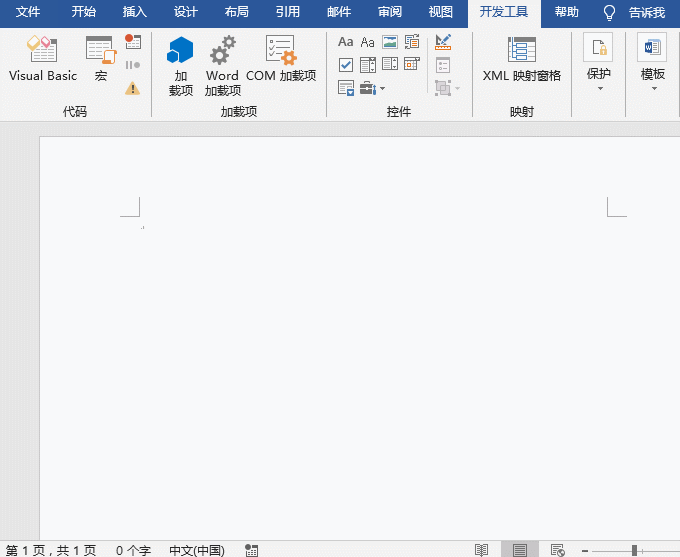Viewport: 680px width, 557px height.
Task: Switch to the 视图 tab
Action: 441,12
